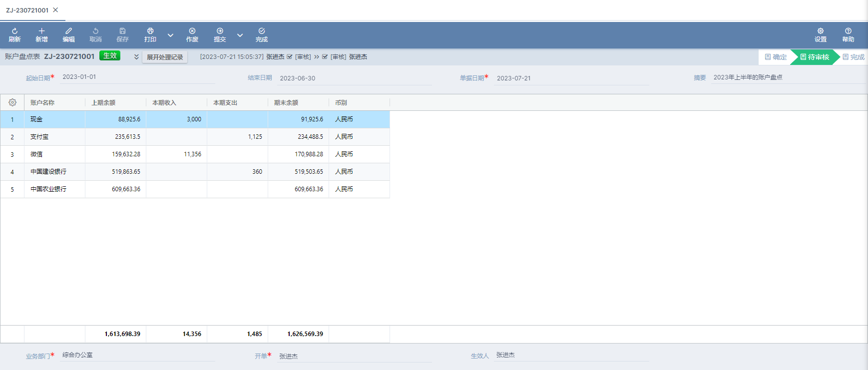Click the 期末余额 column header

[286, 103]
